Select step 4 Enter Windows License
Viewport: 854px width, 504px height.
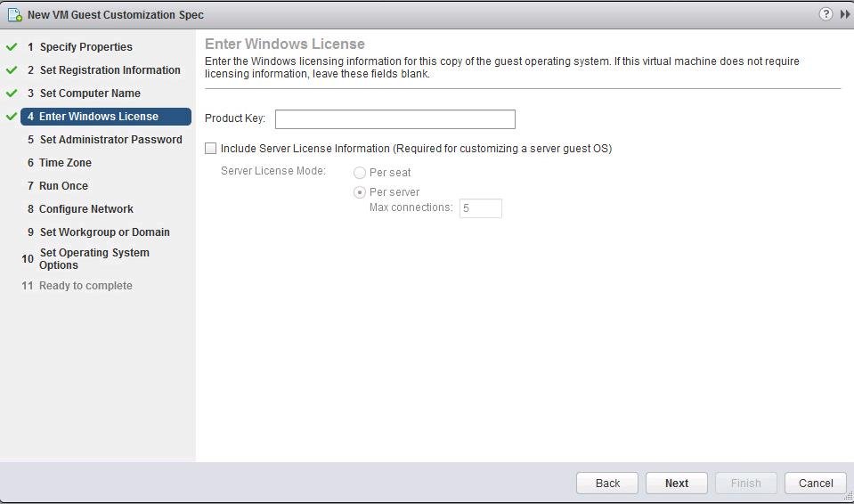(106, 116)
